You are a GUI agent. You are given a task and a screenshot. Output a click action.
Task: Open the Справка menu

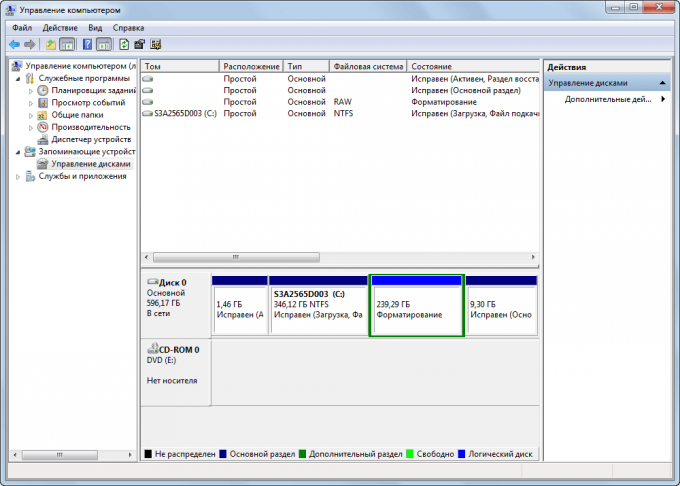point(128,28)
